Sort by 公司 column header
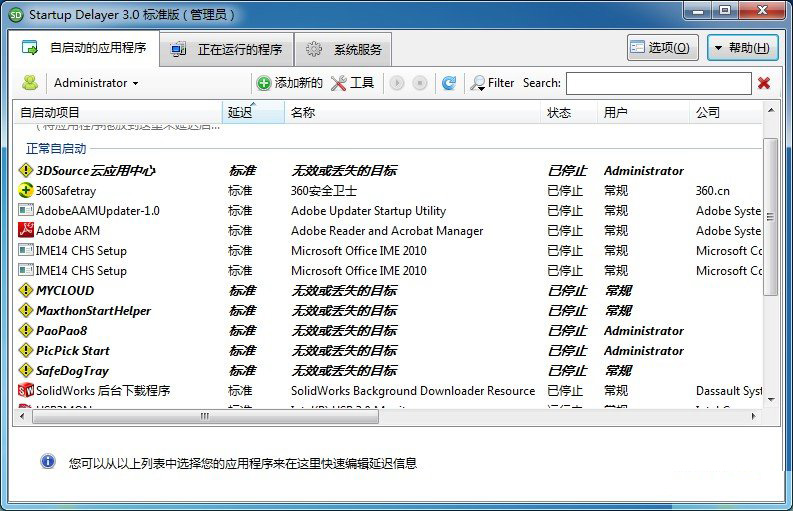Screen dimensions: 793x511 click(x=726, y=112)
